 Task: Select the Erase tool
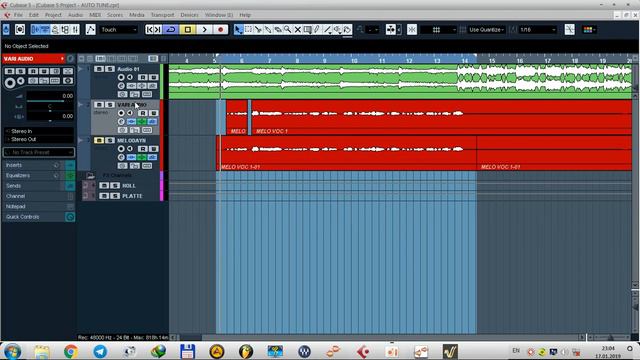(x=278, y=29)
